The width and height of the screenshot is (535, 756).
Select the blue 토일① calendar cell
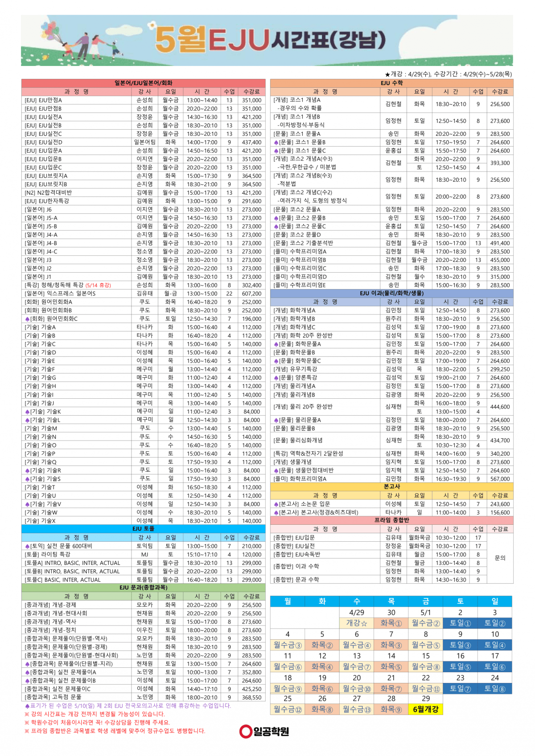click(x=460, y=623)
